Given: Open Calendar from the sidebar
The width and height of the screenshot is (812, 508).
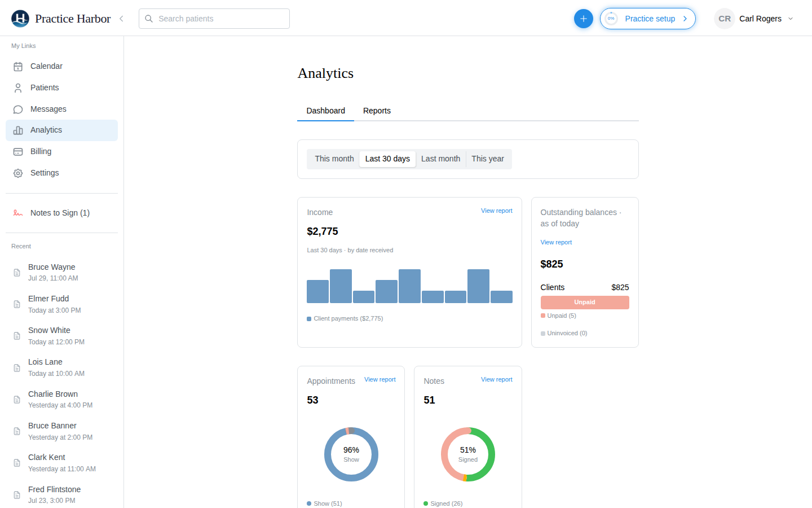Looking at the screenshot, I should (62, 66).
